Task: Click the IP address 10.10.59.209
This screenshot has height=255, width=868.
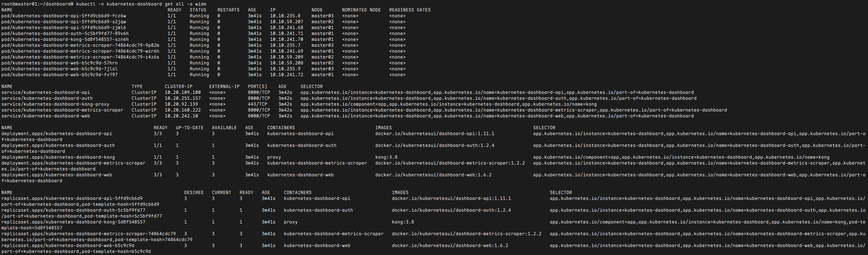Action: [x=287, y=57]
